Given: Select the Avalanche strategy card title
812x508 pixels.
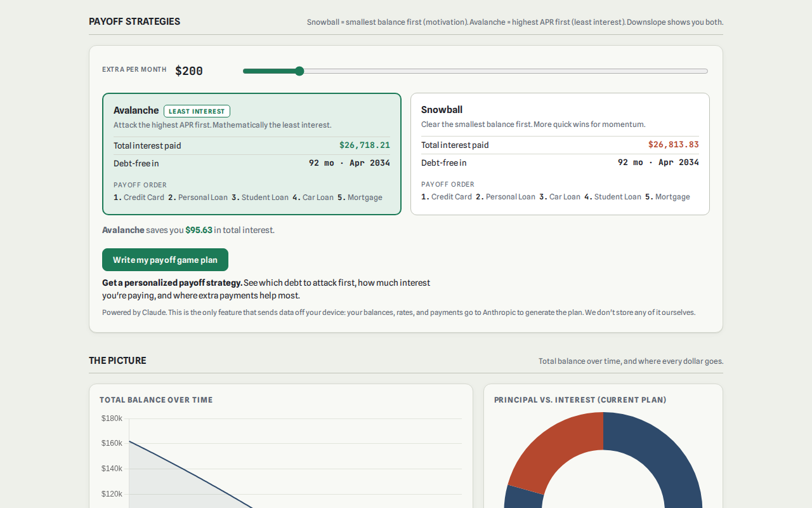Looking at the screenshot, I should [136, 110].
